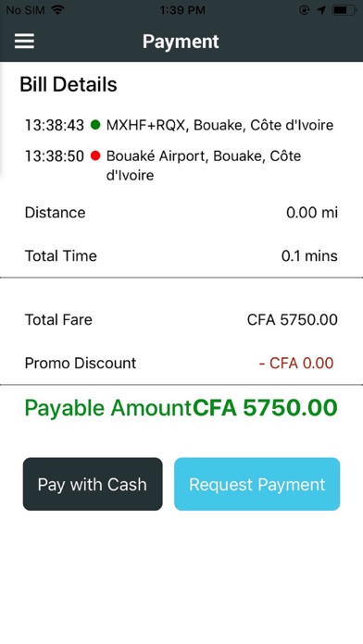Select the Payment header title
363x644 pixels.
[181, 42]
